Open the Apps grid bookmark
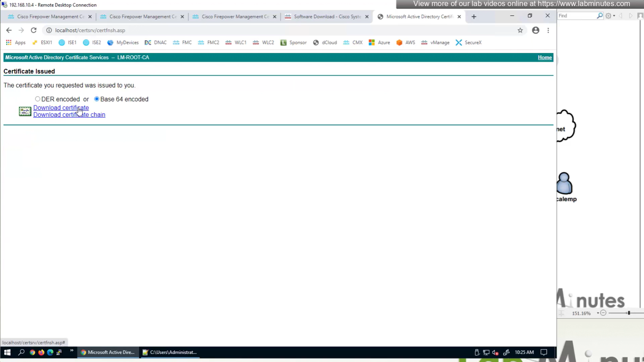644x362 pixels. coord(8,42)
